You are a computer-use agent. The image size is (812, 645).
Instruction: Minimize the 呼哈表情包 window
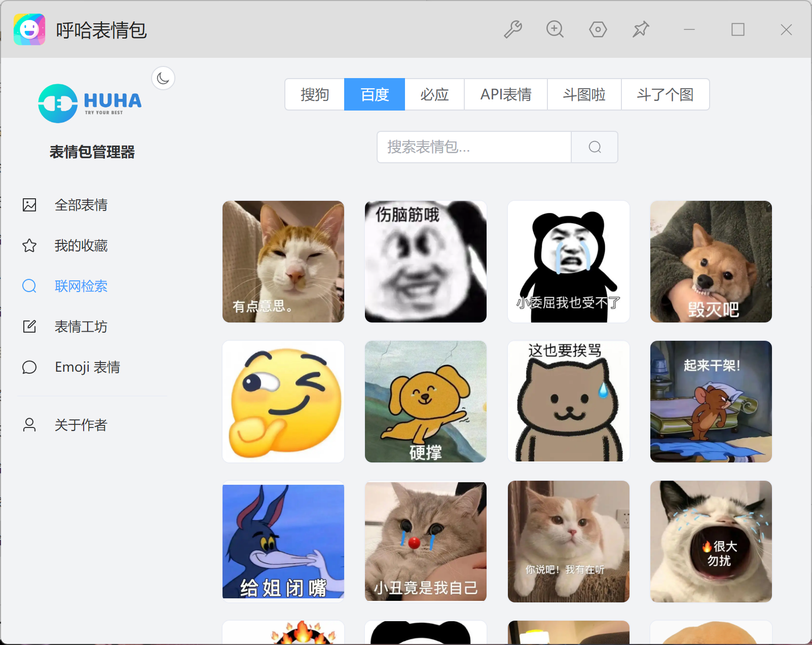(x=689, y=29)
